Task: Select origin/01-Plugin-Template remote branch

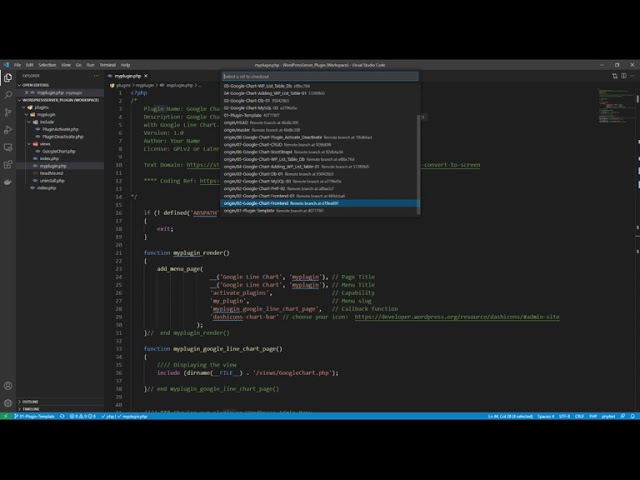Action: [x=318, y=211]
